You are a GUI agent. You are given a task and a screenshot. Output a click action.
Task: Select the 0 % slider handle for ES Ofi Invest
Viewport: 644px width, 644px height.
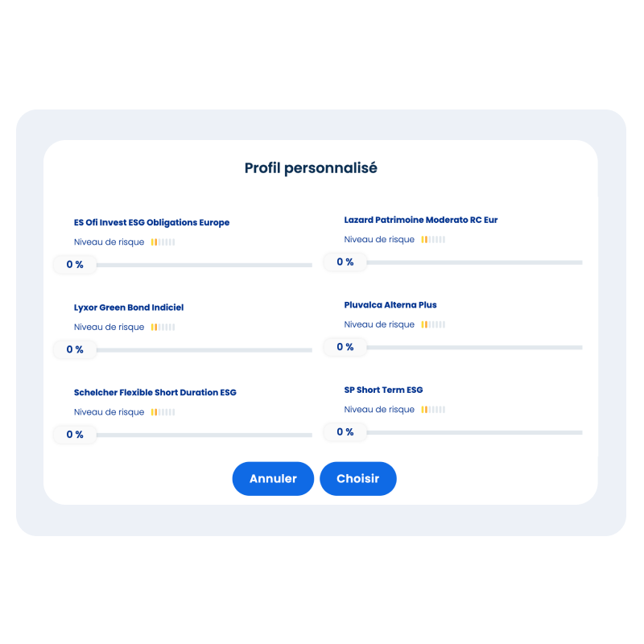click(x=74, y=263)
